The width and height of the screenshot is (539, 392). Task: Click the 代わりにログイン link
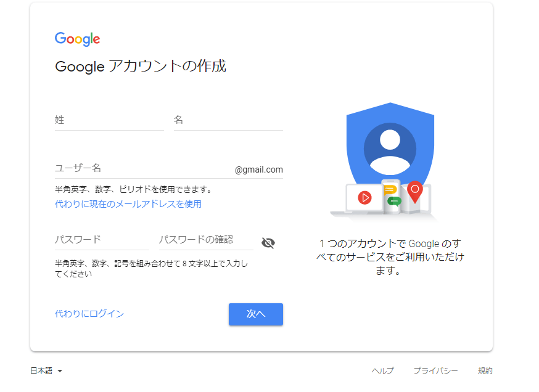tap(89, 314)
